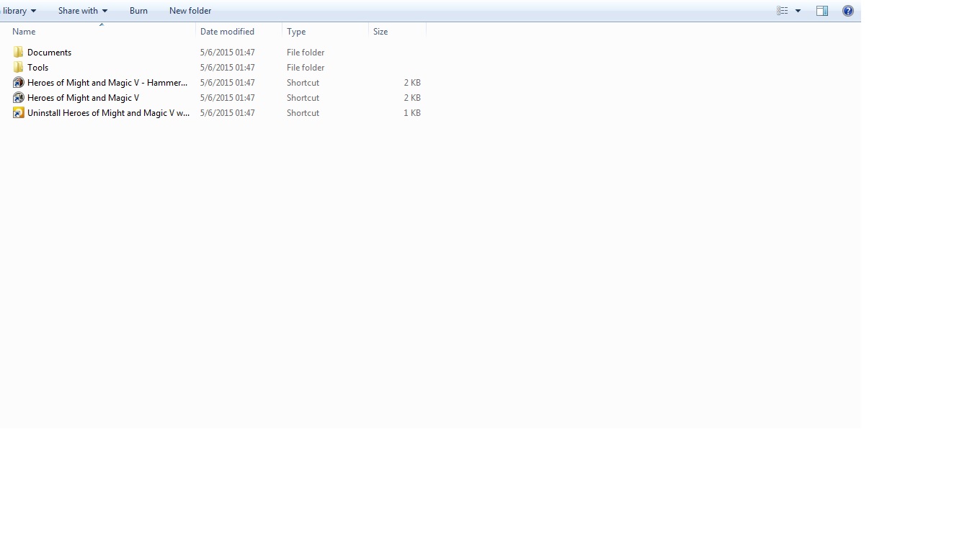Screen dimensions: 980x553
Task: Create a New folder
Action: point(190,11)
